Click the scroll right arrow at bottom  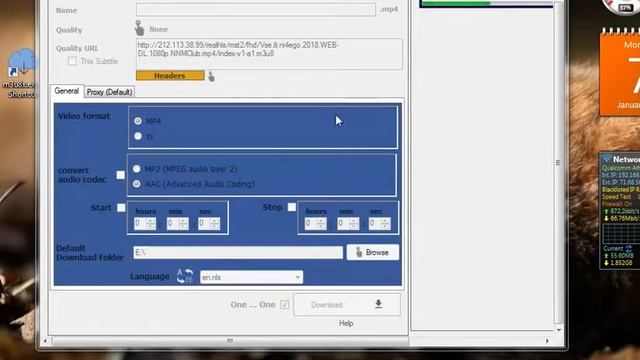(547, 340)
